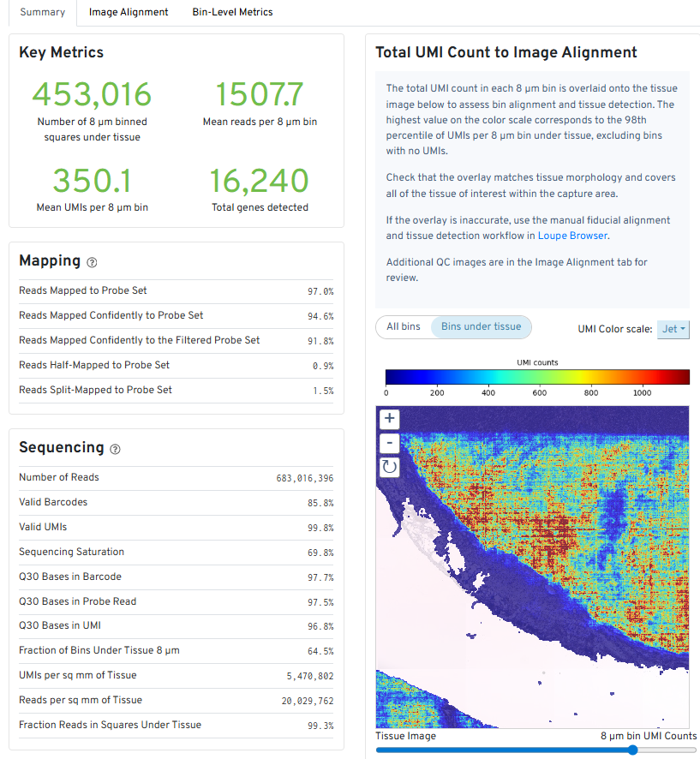Click the zoom in button on the tissue image
The width and height of the screenshot is (700, 759).
(x=389, y=419)
